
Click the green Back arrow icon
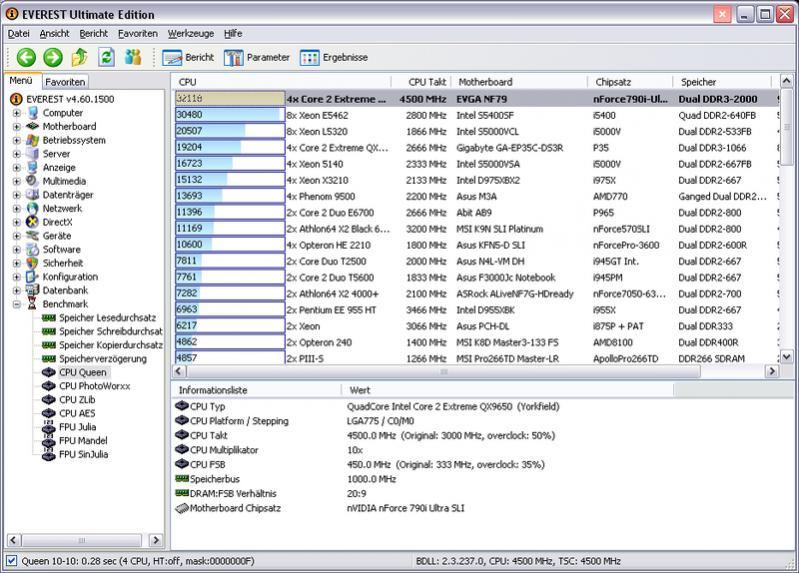click(26, 57)
